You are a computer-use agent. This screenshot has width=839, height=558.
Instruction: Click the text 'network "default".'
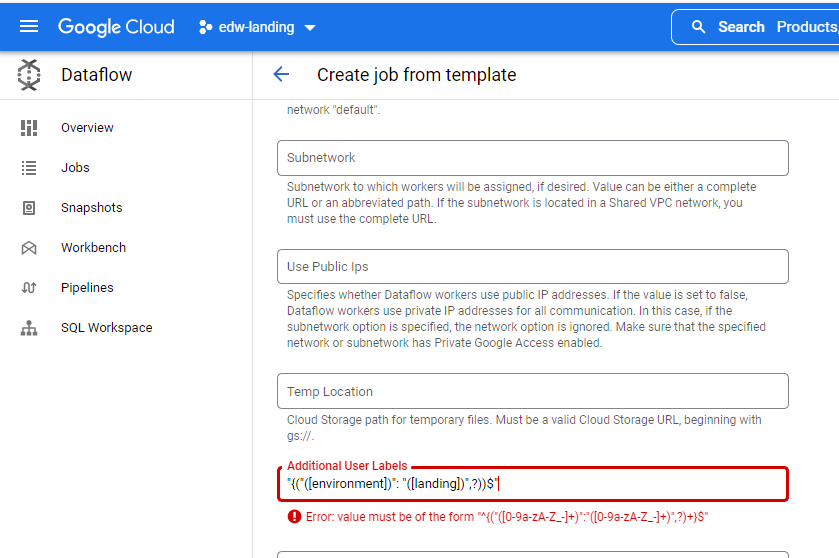pos(333,110)
